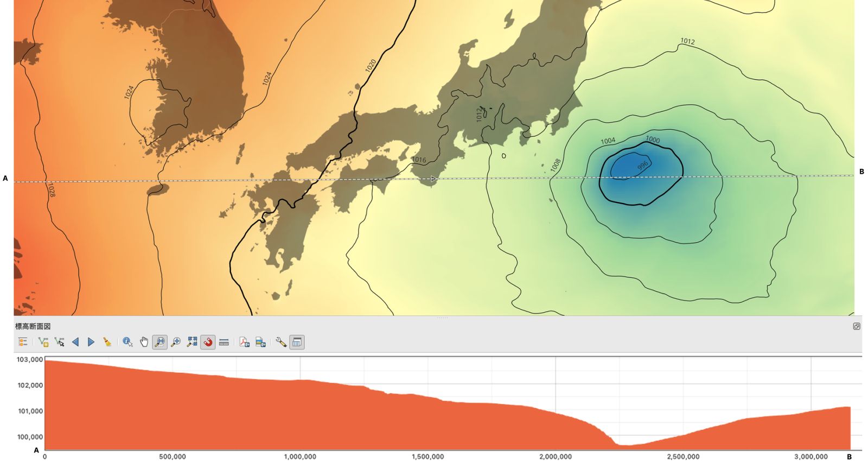
Task: Show the layer tree in the elevation profile panel
Action: tap(23, 342)
